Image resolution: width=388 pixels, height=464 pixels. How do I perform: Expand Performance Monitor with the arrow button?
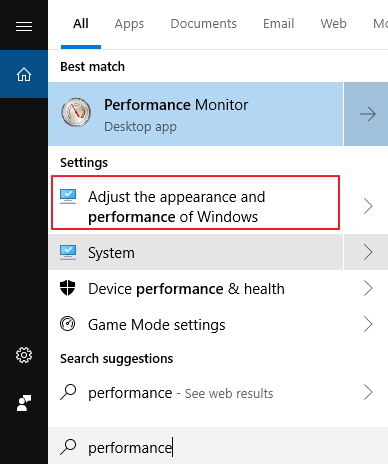point(366,114)
